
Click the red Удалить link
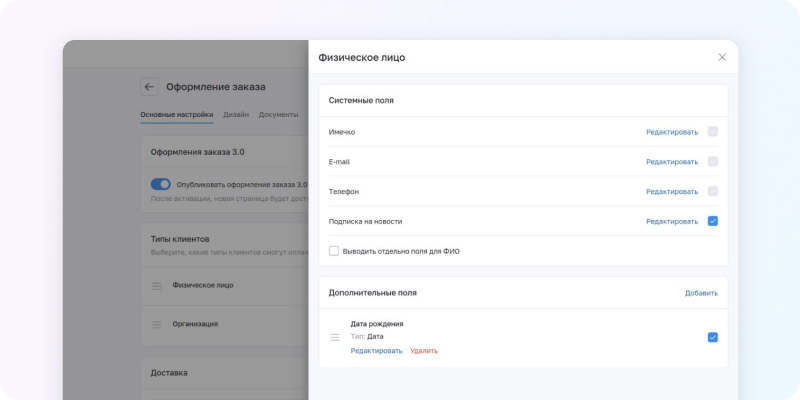[x=424, y=351]
